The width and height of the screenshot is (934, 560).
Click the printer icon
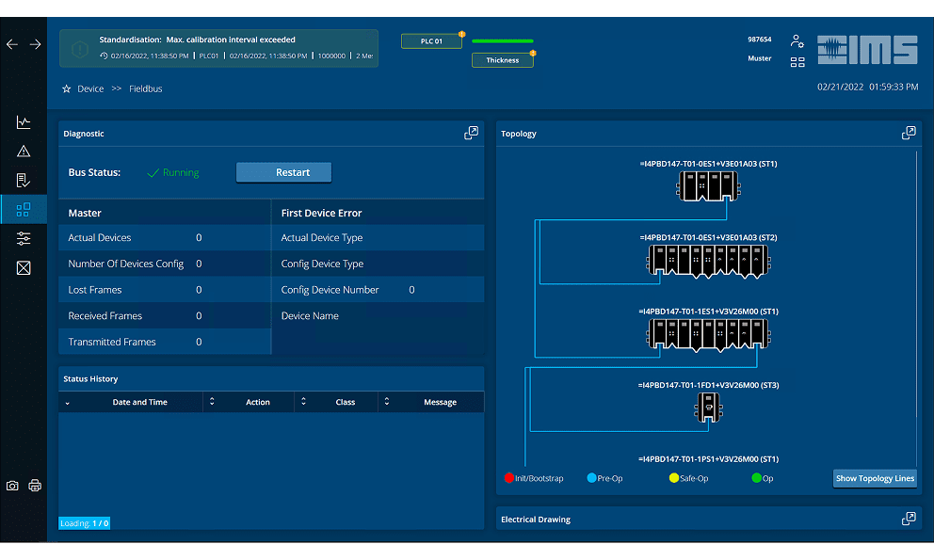pos(35,486)
